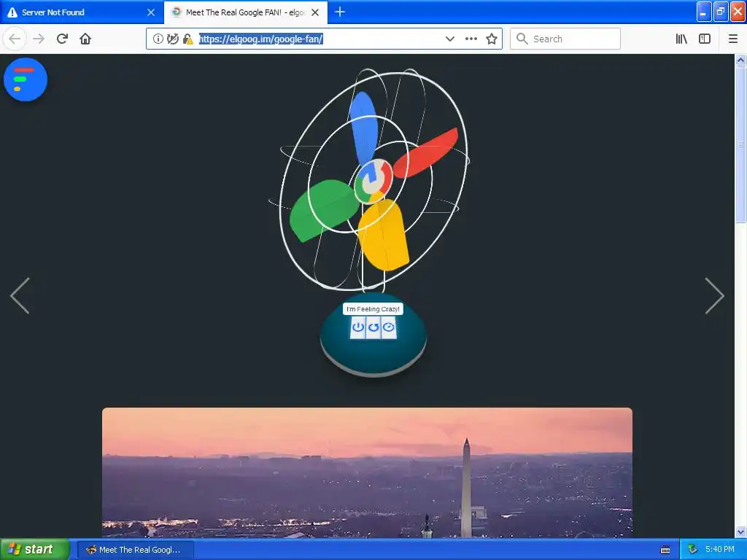This screenshot has height=560, width=747.
Task: Click the padlock warning icon
Action: tap(187, 39)
